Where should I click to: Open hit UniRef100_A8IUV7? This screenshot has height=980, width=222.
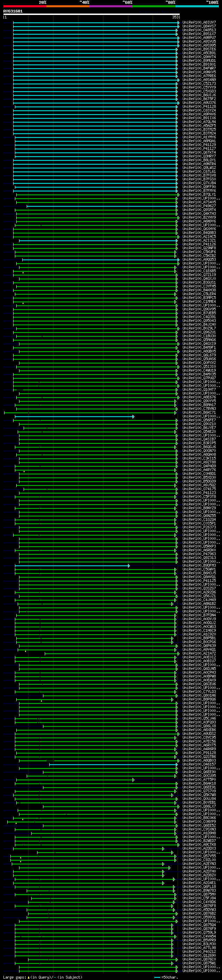point(199,23)
